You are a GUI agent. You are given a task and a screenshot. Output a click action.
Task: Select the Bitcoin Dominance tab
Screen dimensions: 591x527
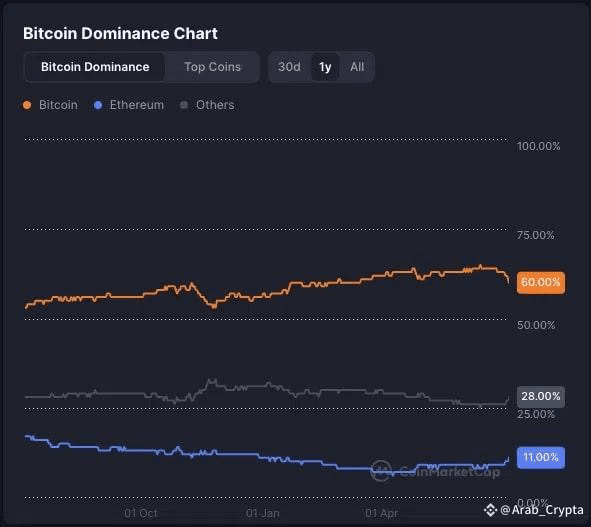tap(95, 67)
